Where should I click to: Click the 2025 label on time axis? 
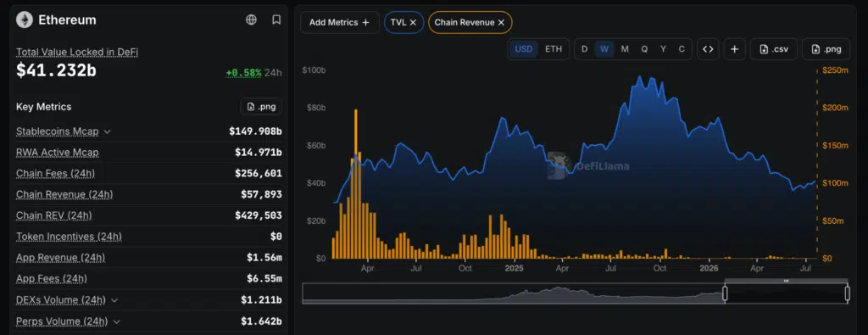click(515, 268)
